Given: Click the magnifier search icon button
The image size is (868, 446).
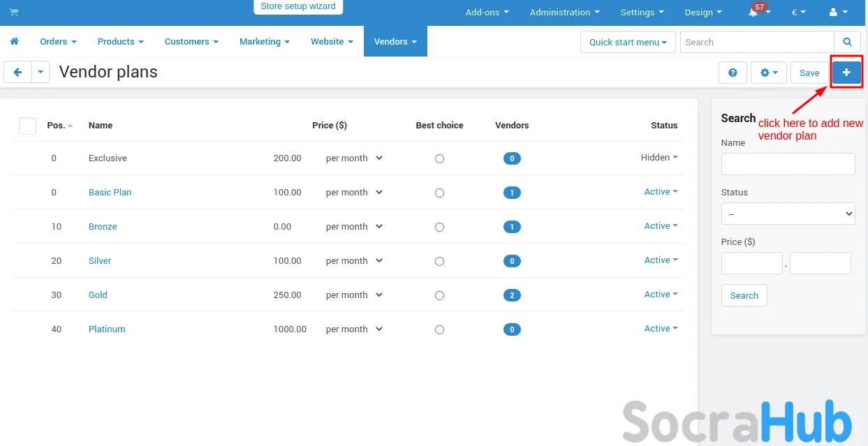Looking at the screenshot, I should click(847, 42).
